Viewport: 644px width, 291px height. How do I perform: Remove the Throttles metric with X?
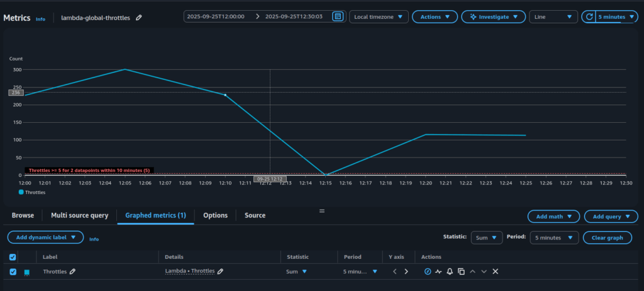495,271
